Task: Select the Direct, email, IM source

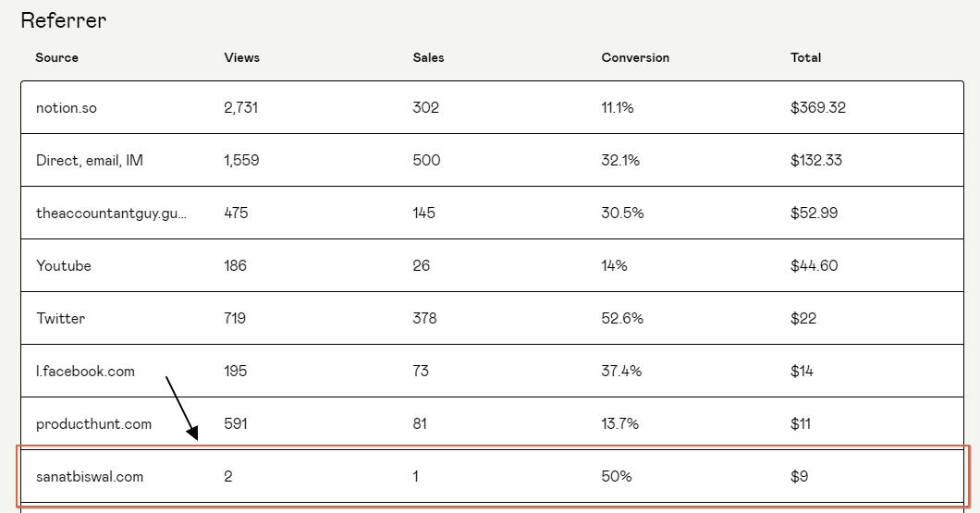Action: [x=90, y=160]
